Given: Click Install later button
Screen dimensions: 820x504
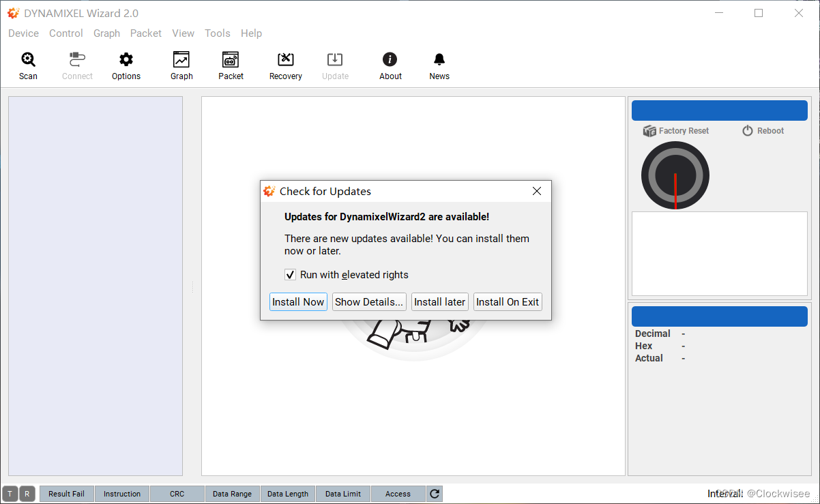Looking at the screenshot, I should click(440, 302).
